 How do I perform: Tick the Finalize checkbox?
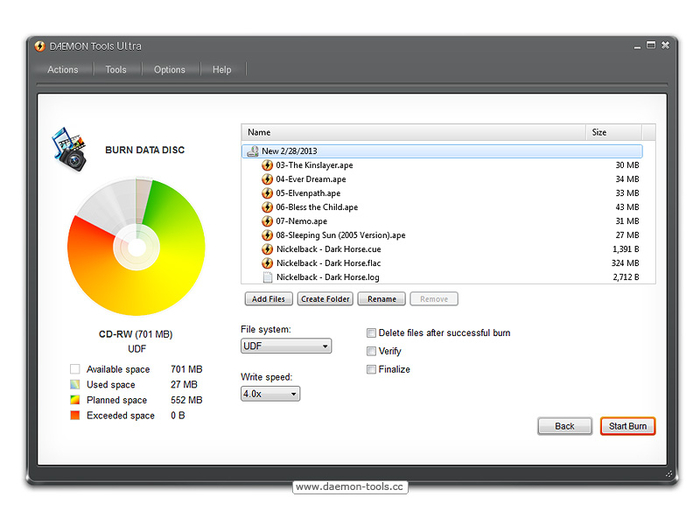[371, 369]
